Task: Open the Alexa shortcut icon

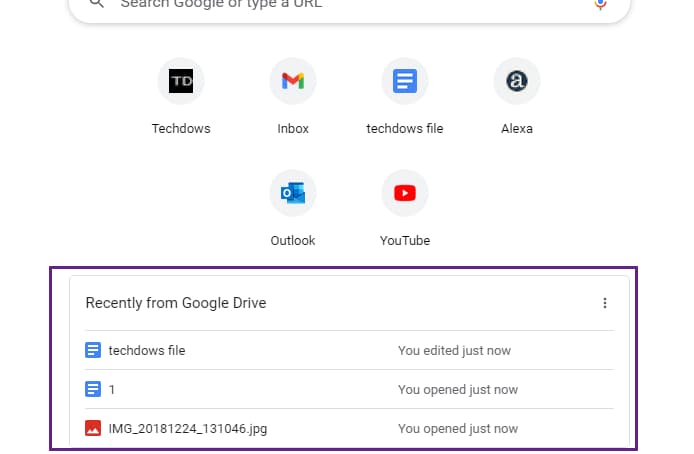Action: tap(517, 81)
